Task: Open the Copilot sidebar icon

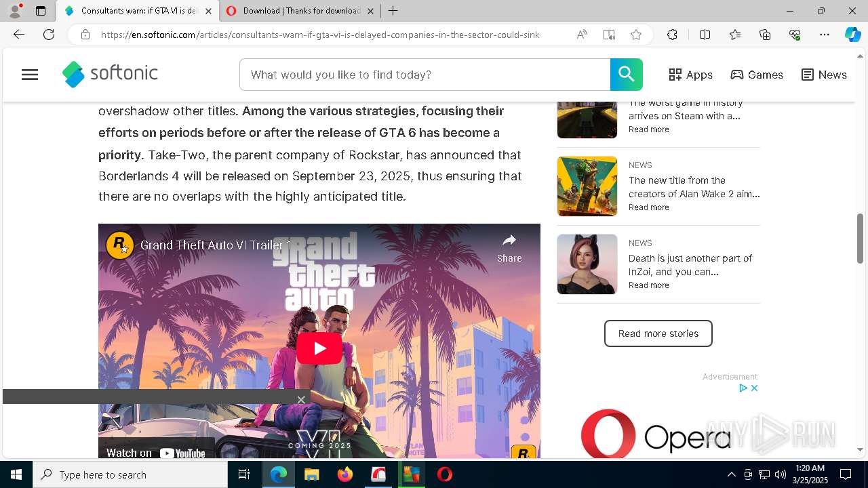Action: tap(852, 35)
